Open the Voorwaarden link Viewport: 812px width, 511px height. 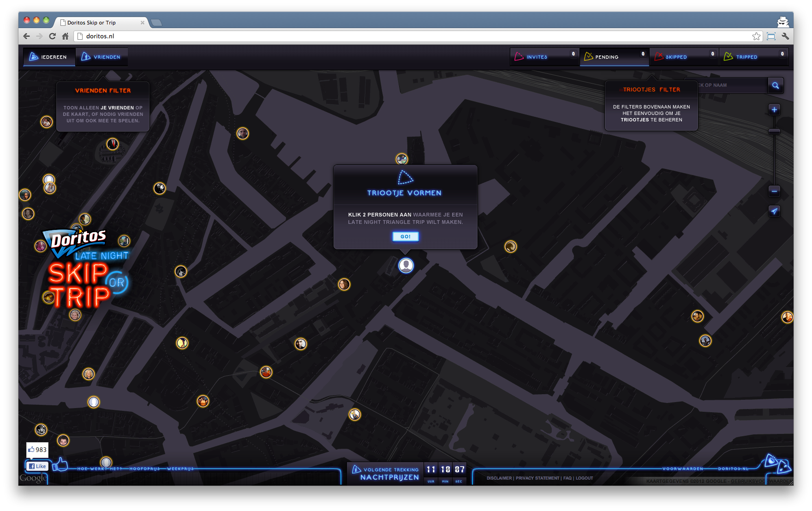coord(683,469)
